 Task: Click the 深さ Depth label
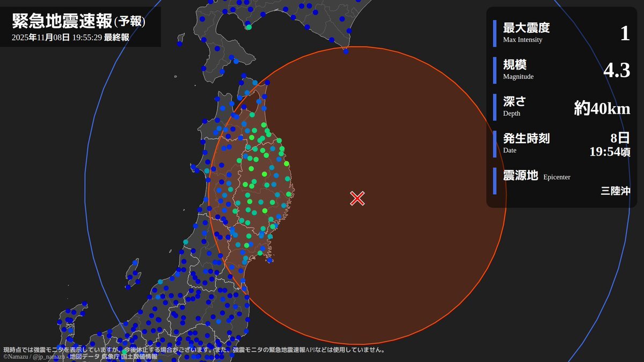point(514,107)
